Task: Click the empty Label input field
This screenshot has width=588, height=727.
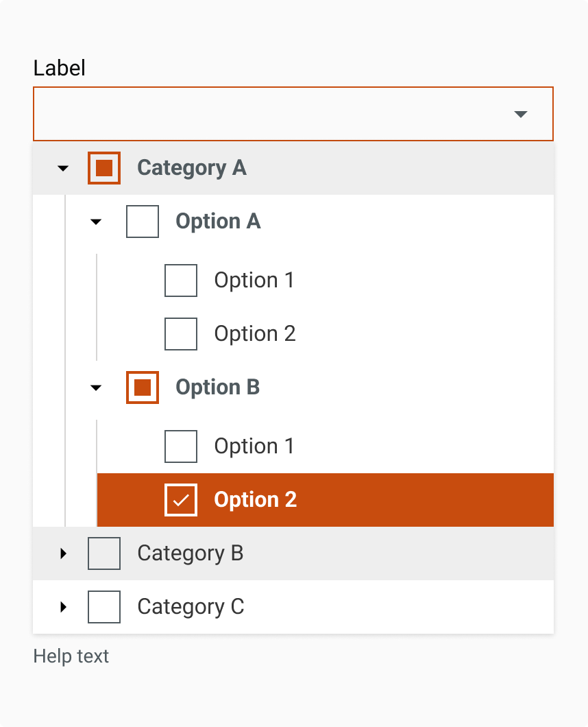Action: pyautogui.click(x=267, y=115)
